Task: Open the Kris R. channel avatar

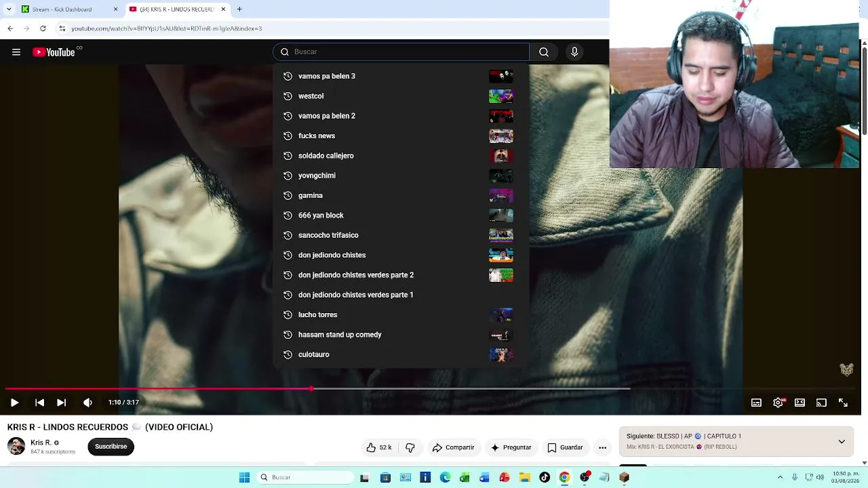Action: click(16, 446)
